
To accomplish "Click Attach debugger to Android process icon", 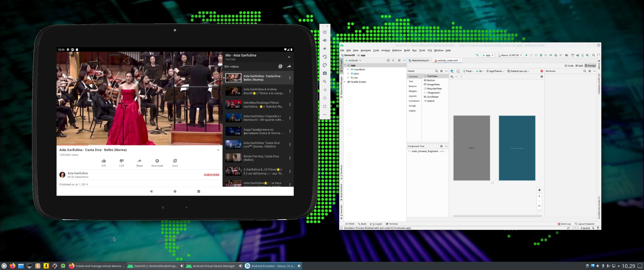I will [556, 55].
